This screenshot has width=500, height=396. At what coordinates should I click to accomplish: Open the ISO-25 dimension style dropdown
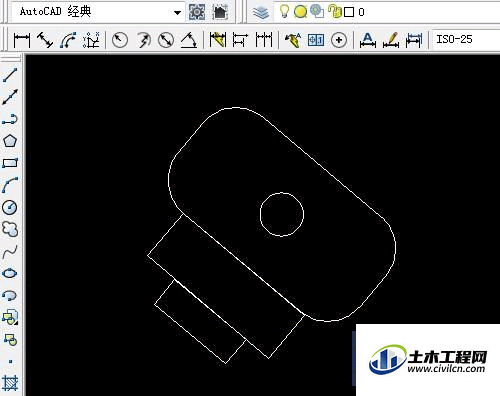(466, 39)
